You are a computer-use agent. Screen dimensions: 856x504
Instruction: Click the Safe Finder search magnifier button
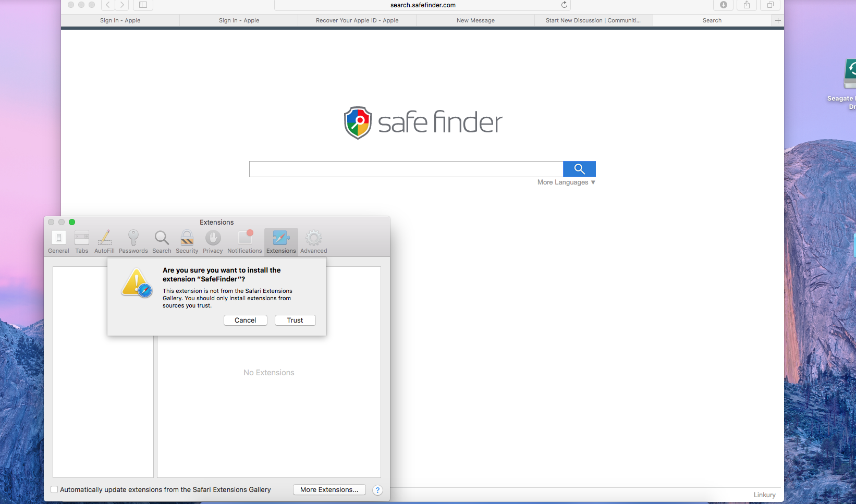pos(579,169)
